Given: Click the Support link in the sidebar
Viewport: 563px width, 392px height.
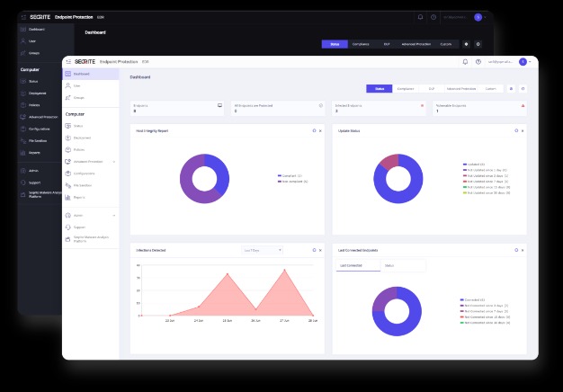Looking at the screenshot, I should tap(79, 227).
